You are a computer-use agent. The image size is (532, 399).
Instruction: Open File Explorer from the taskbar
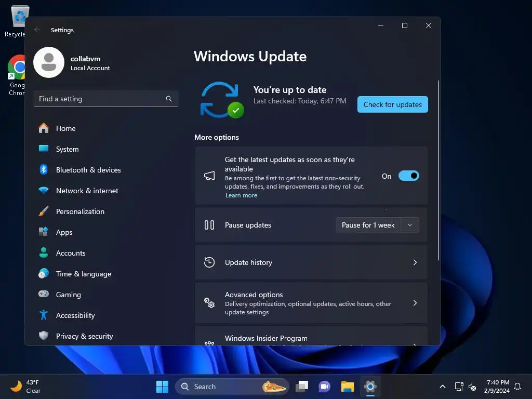[x=348, y=387]
